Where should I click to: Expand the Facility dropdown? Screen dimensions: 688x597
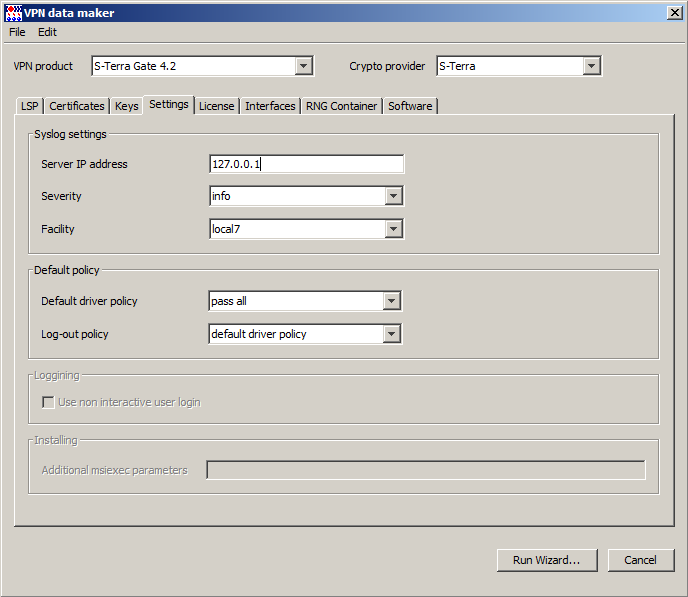tap(394, 229)
